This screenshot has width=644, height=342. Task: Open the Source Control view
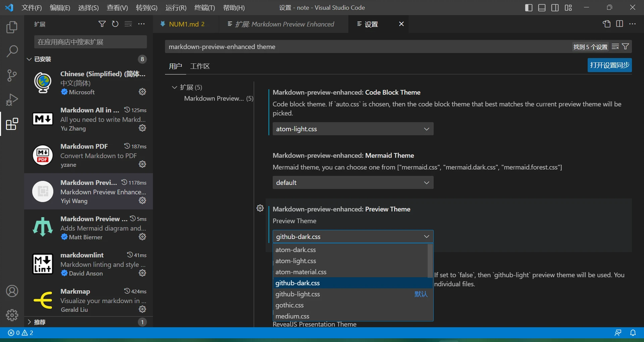click(x=12, y=76)
